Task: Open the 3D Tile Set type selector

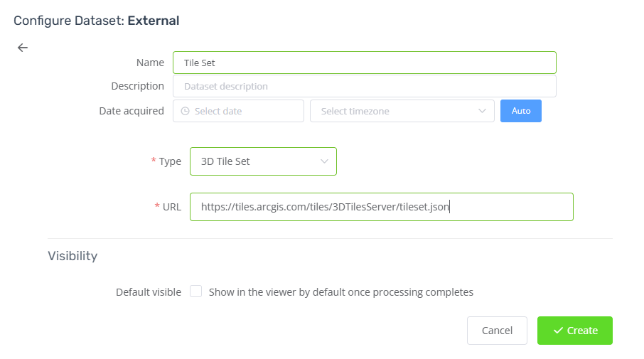Action: [263, 161]
